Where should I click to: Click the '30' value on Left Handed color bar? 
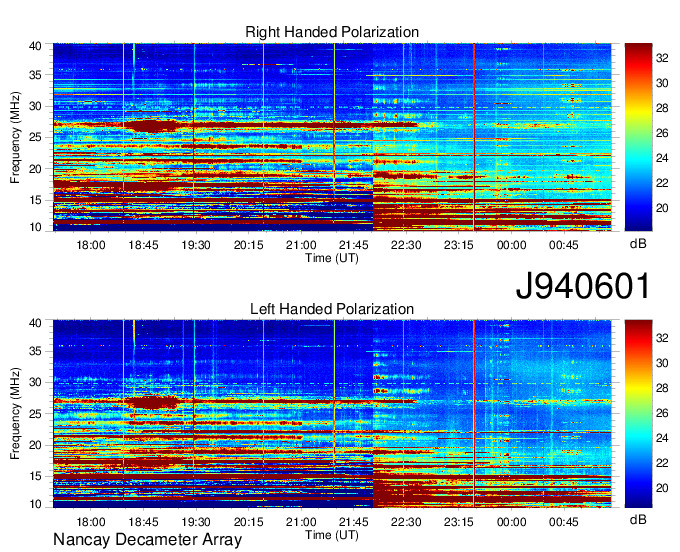(662, 363)
